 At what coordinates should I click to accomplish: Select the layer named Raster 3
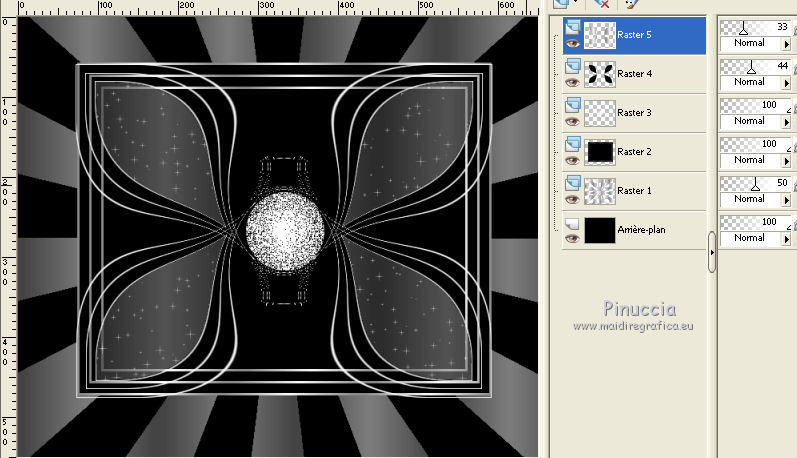[x=634, y=113]
